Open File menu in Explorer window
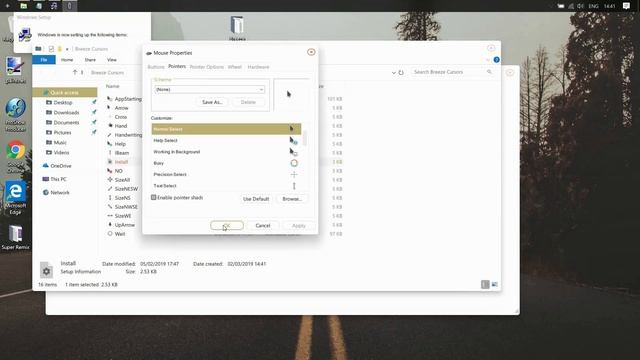The height and width of the screenshot is (360, 640). [x=44, y=60]
